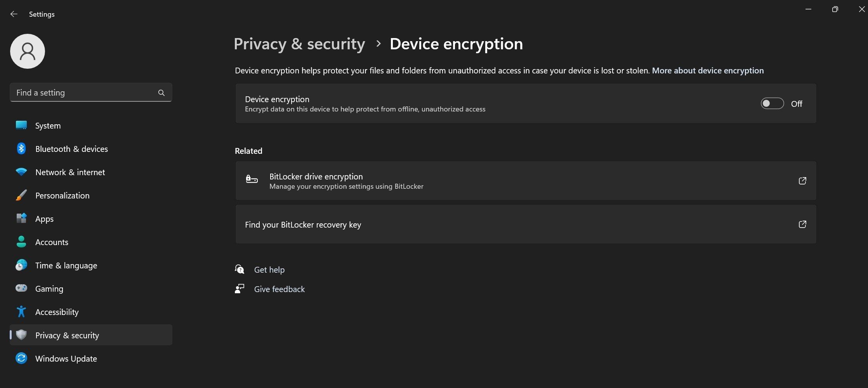
Task: Open the user profile avatar
Action: 27,51
